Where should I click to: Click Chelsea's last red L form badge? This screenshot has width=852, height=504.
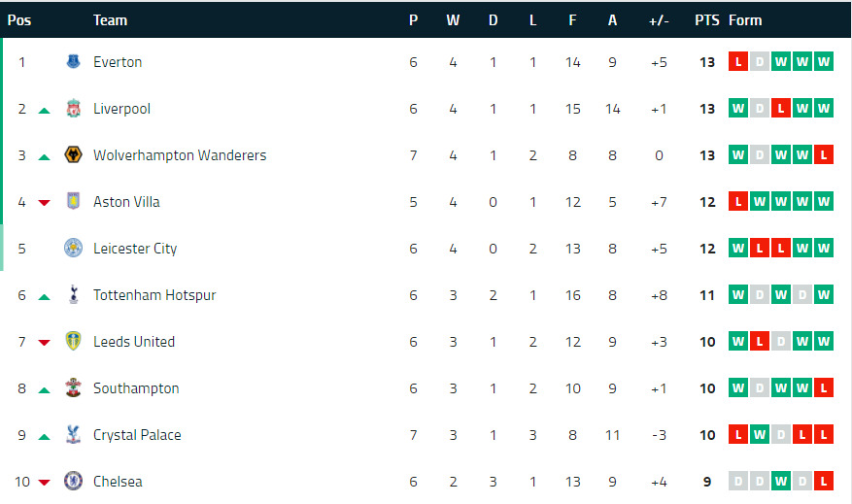pyautogui.click(x=824, y=482)
